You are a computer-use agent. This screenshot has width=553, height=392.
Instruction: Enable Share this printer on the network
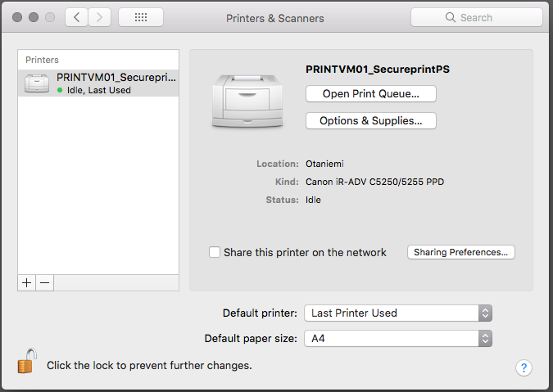coord(215,252)
